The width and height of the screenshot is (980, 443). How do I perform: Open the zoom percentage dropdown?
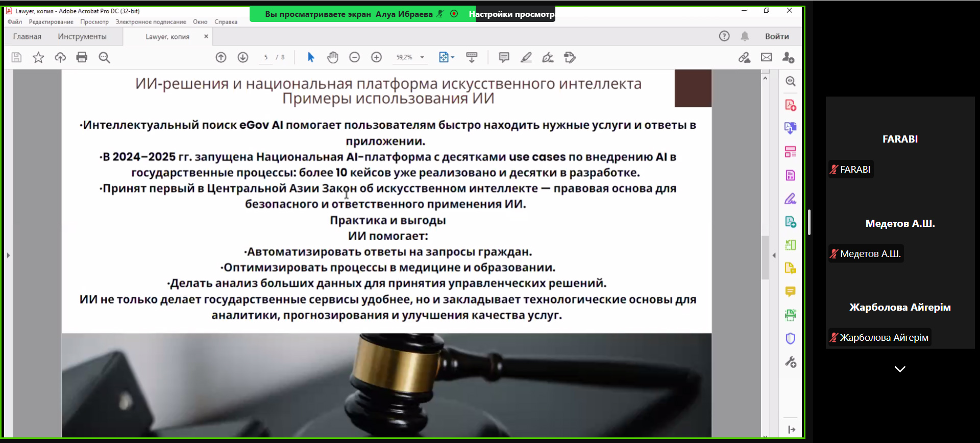tap(422, 57)
